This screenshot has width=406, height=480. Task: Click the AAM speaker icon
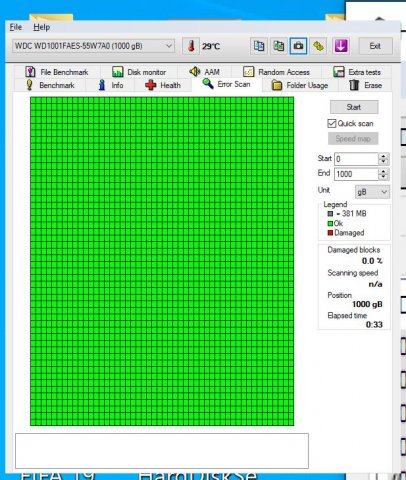tap(195, 71)
